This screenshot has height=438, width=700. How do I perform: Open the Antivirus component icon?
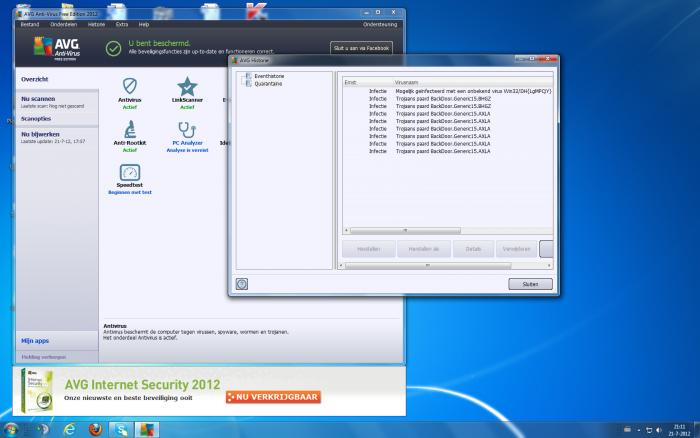129,86
